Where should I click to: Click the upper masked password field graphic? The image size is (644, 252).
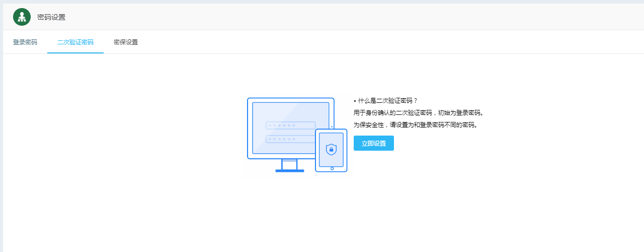click(290, 125)
